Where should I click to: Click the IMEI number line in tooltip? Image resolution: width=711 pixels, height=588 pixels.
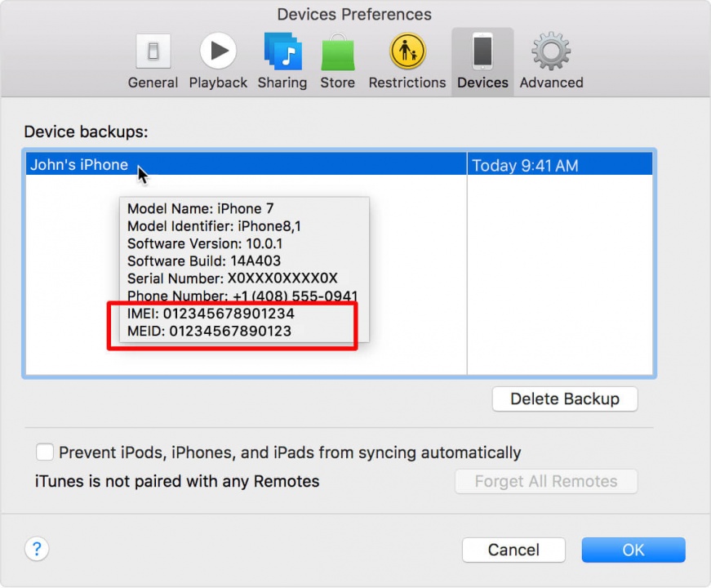(211, 314)
